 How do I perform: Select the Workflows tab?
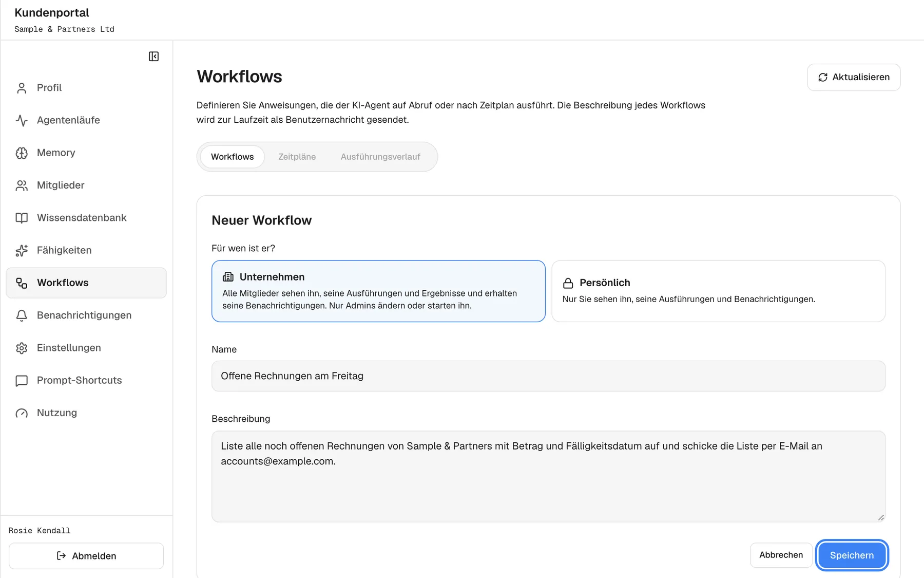(232, 157)
